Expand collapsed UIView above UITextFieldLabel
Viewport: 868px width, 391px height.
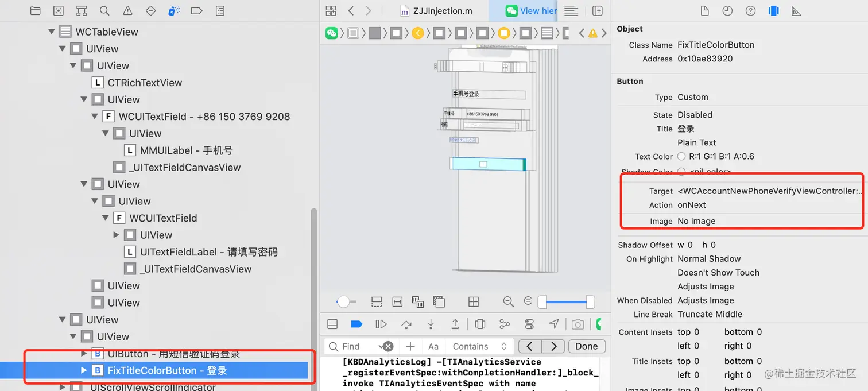click(117, 235)
